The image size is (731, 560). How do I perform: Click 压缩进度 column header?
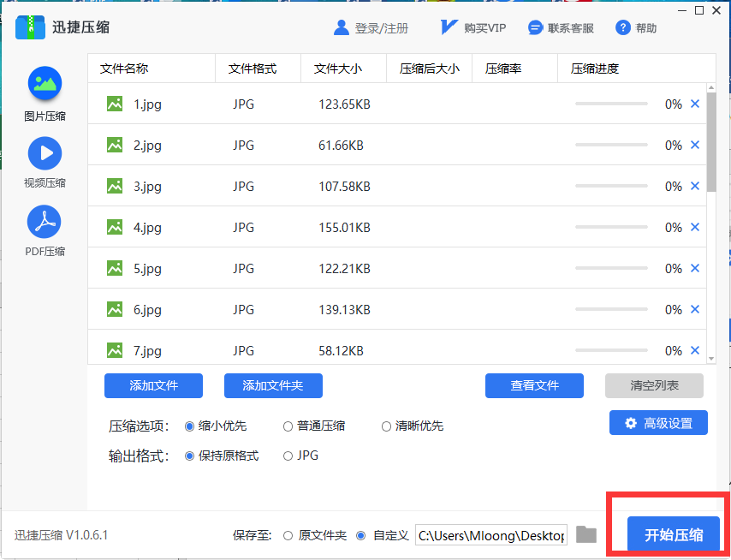point(637,69)
